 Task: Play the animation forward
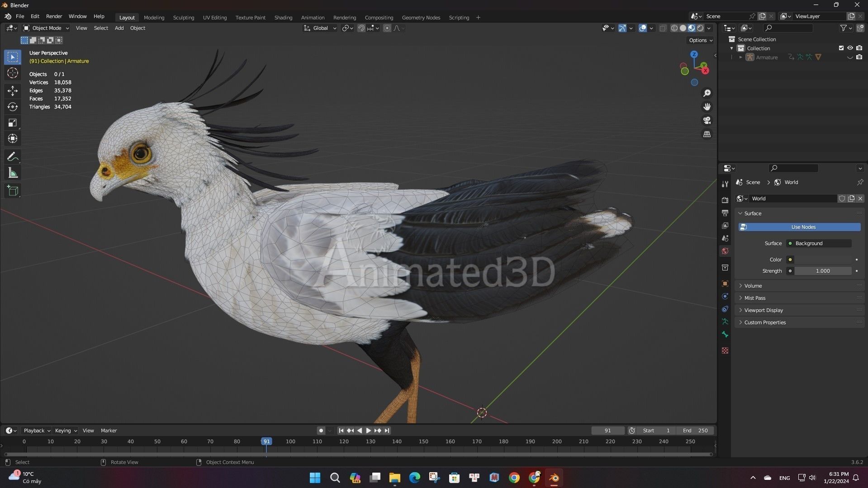coord(369,431)
